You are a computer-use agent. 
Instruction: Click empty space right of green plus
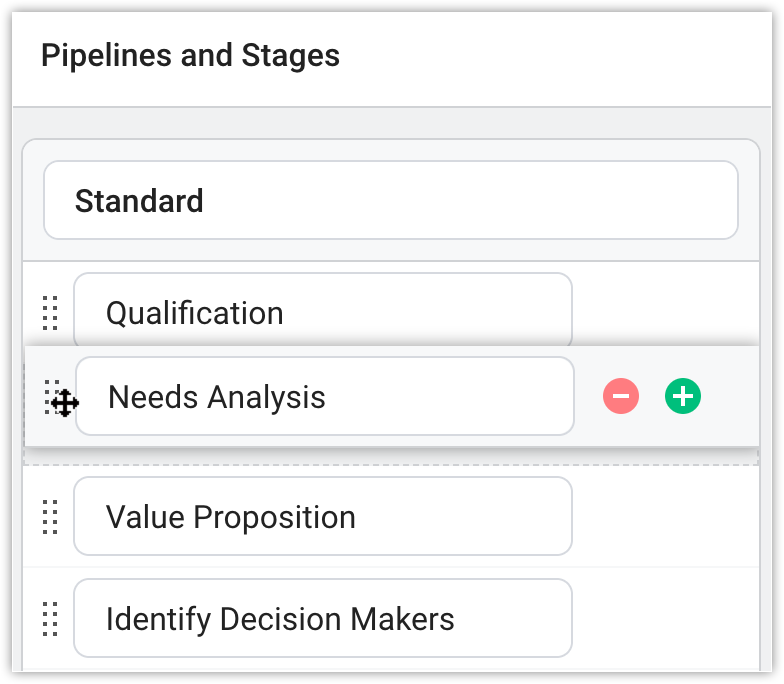[x=730, y=397]
